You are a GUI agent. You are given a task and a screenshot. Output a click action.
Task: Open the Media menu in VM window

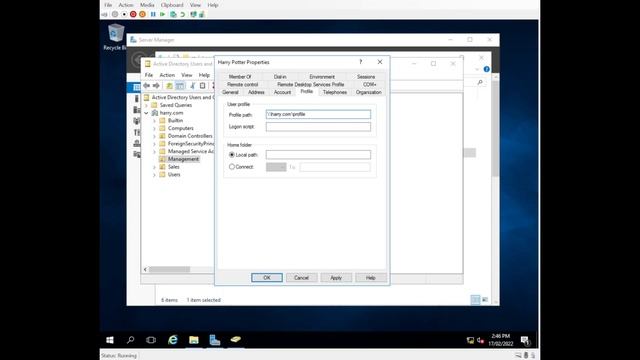click(x=147, y=5)
